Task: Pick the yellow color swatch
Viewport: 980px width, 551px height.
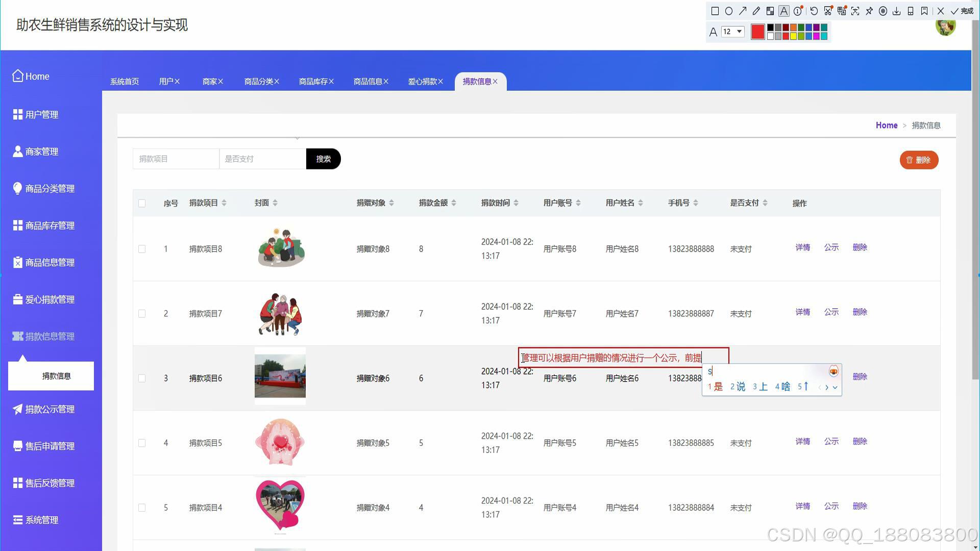Action: 793,35
